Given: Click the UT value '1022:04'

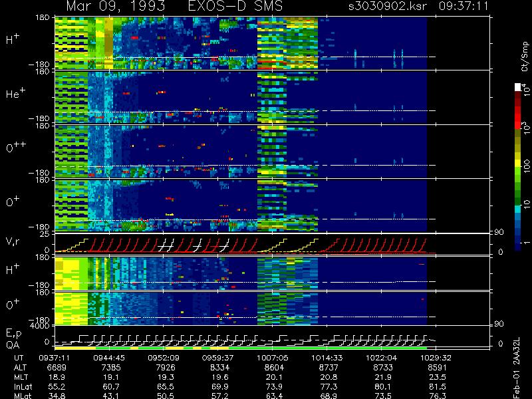Looking at the screenshot, I should (x=381, y=358).
